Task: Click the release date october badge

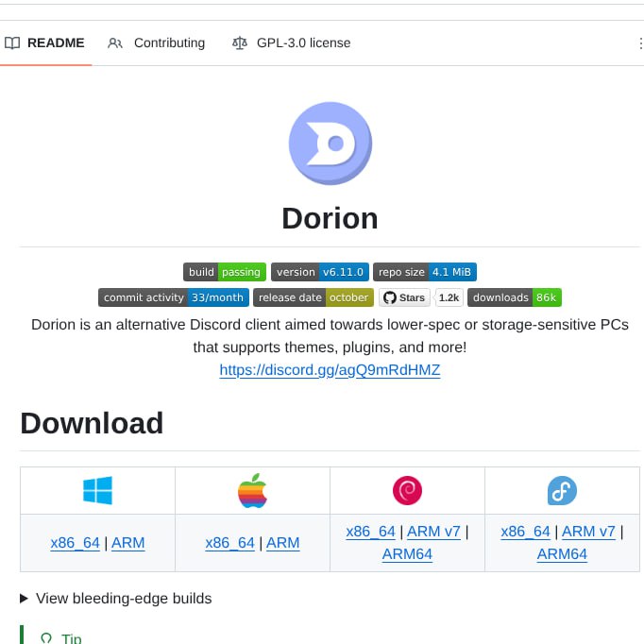Action: 314,297
